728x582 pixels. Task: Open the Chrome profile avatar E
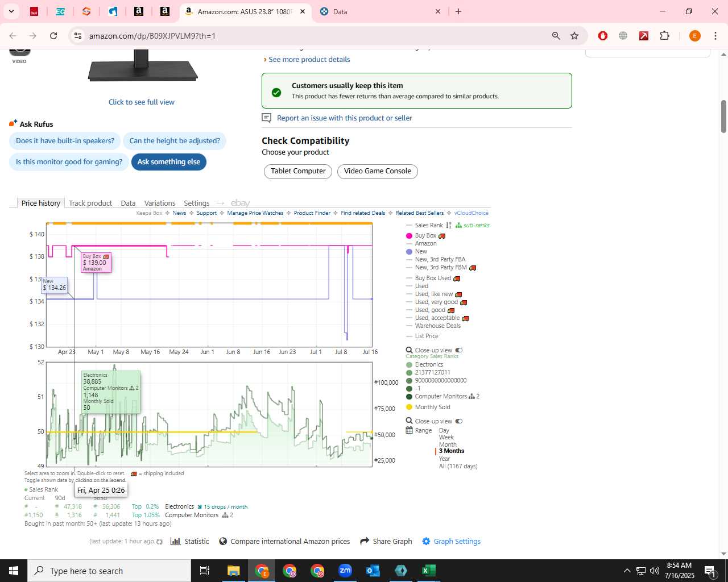click(x=694, y=36)
